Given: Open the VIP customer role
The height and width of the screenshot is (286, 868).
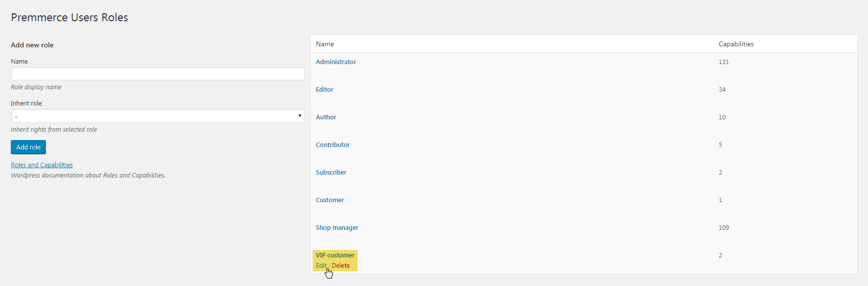Looking at the screenshot, I should tap(335, 255).
